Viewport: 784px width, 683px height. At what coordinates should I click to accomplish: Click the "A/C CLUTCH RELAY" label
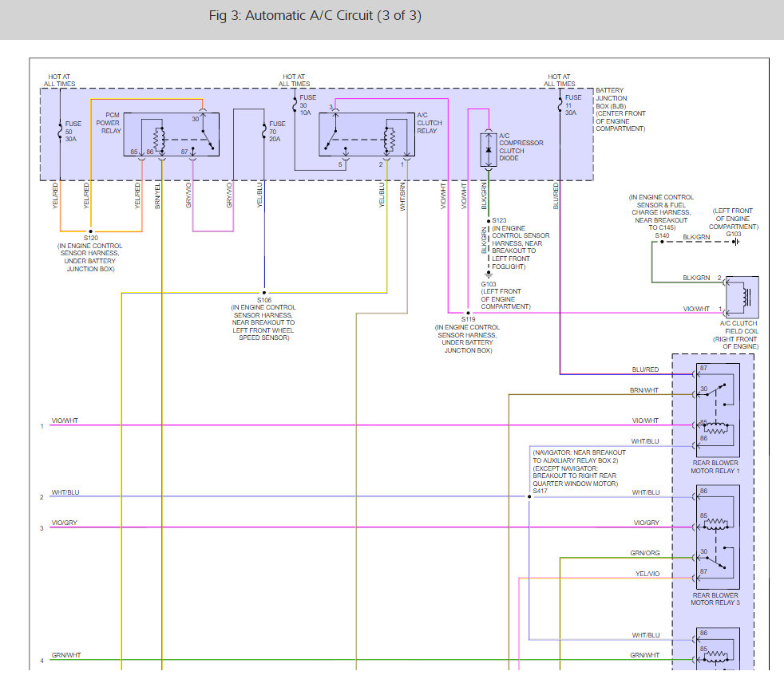(430, 123)
